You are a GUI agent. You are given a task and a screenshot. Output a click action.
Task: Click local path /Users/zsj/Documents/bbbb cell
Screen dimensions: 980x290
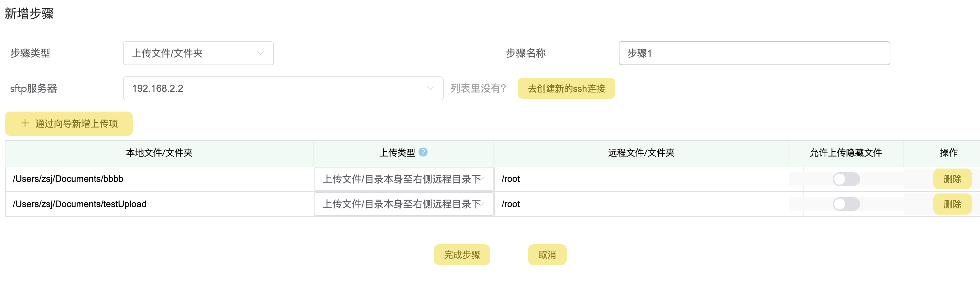[x=68, y=179]
